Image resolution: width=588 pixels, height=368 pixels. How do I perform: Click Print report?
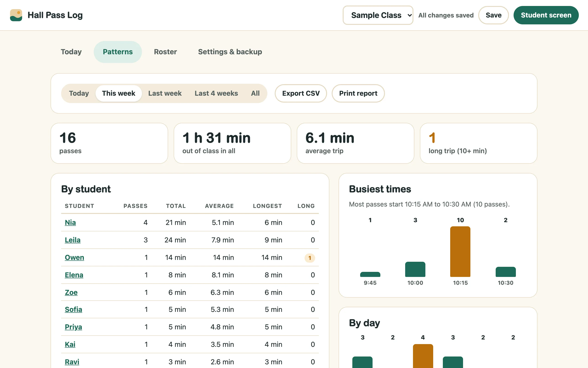pos(358,93)
